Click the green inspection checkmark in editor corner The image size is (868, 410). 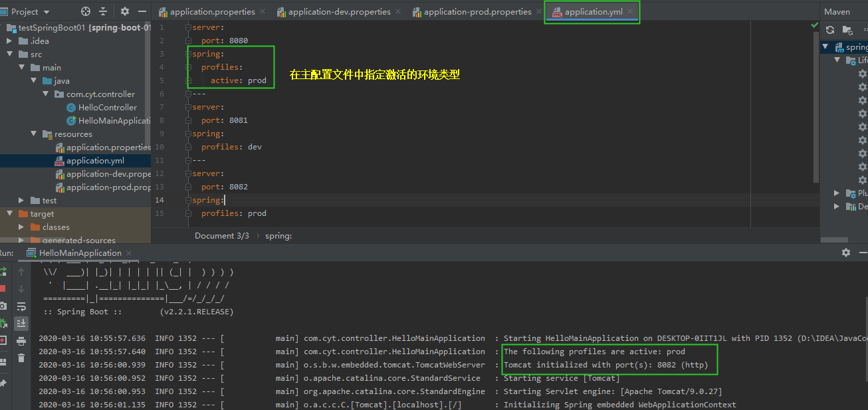[815, 25]
